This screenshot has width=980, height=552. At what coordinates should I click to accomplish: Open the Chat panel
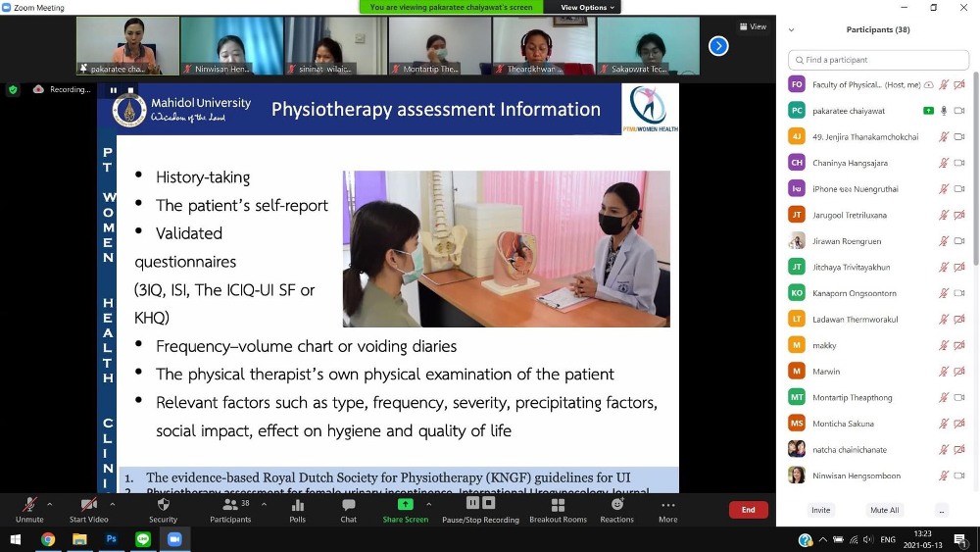click(348, 509)
